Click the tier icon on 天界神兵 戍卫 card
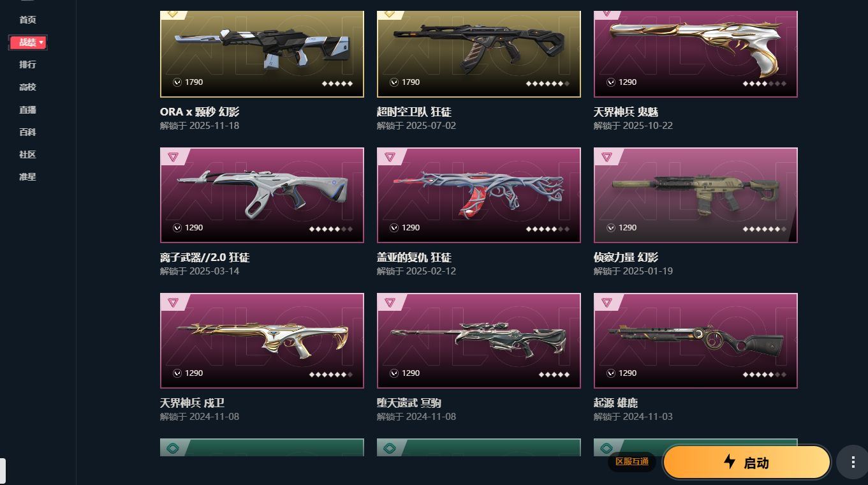The height and width of the screenshot is (485, 868). pos(173,302)
